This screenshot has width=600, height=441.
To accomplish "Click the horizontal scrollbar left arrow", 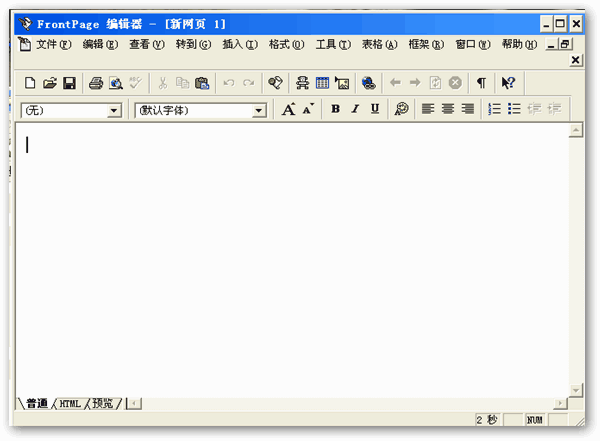I will pyautogui.click(x=134, y=403).
